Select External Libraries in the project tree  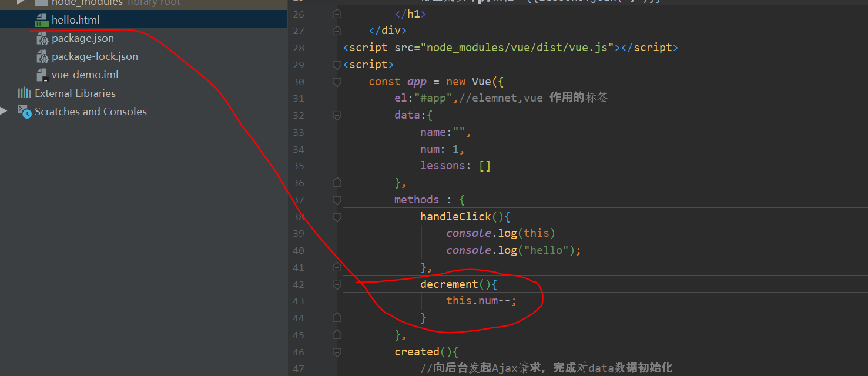(75, 93)
